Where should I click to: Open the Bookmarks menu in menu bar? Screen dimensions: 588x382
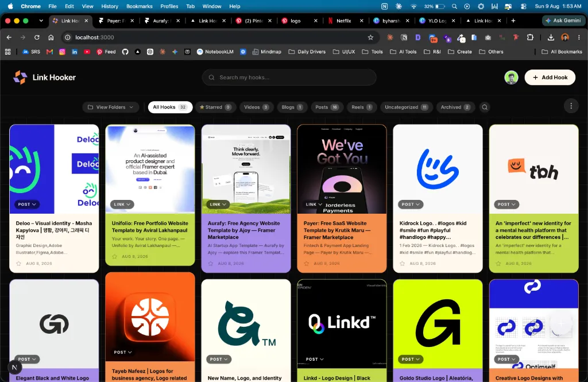[139, 6]
